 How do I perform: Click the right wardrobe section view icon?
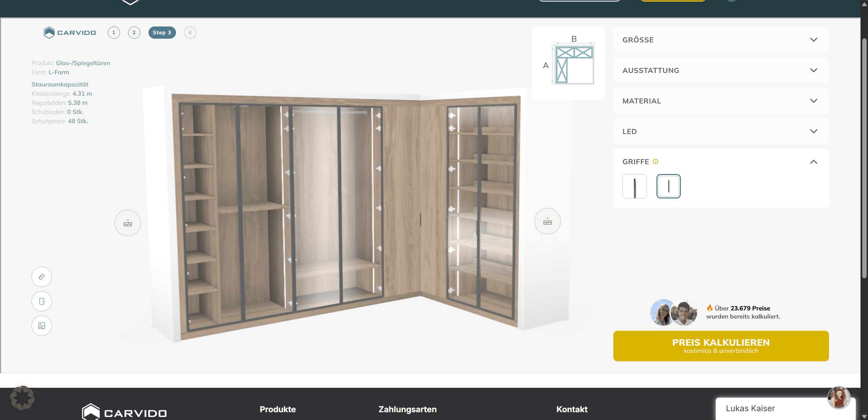[x=547, y=221]
